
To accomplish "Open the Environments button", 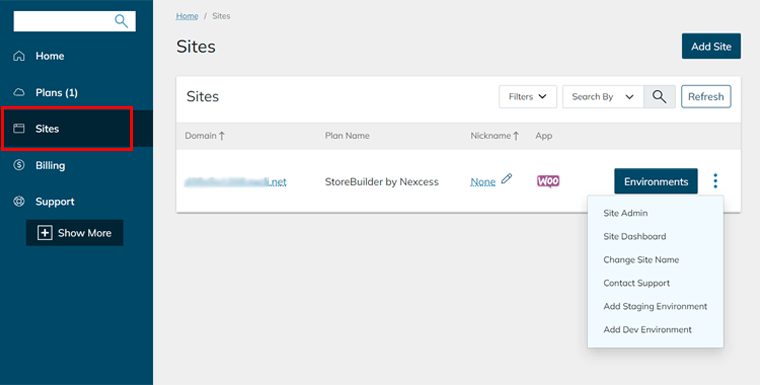I will [656, 181].
